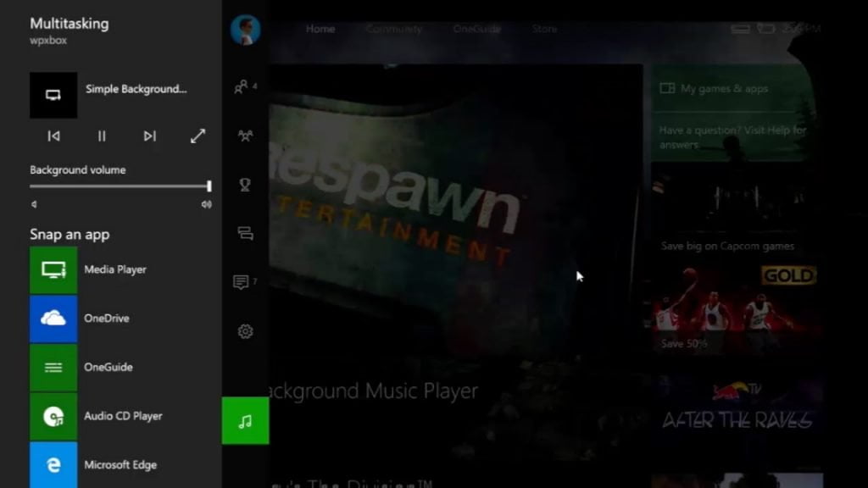This screenshot has width=868, height=488.
Task: Expand Simple Background player to full screen
Action: pyautogui.click(x=198, y=136)
